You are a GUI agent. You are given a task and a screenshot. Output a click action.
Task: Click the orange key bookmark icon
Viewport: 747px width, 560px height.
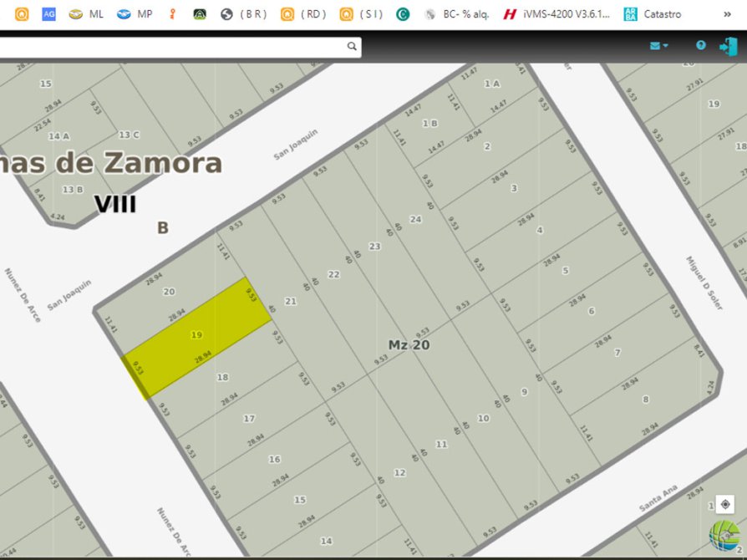[172, 14]
